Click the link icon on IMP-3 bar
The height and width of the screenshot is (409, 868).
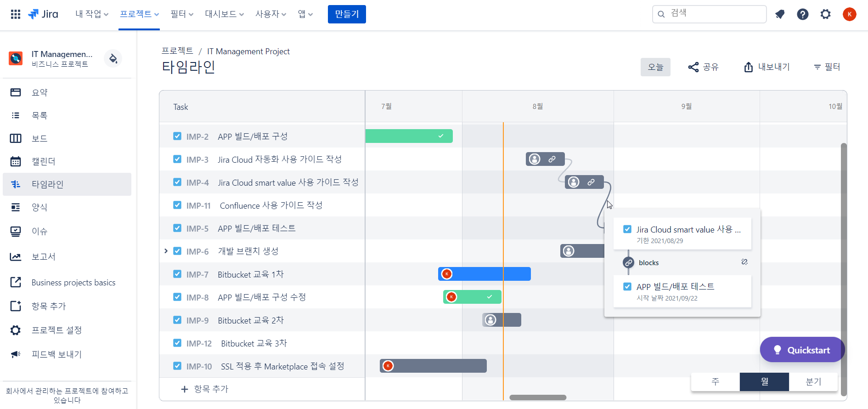tap(552, 159)
